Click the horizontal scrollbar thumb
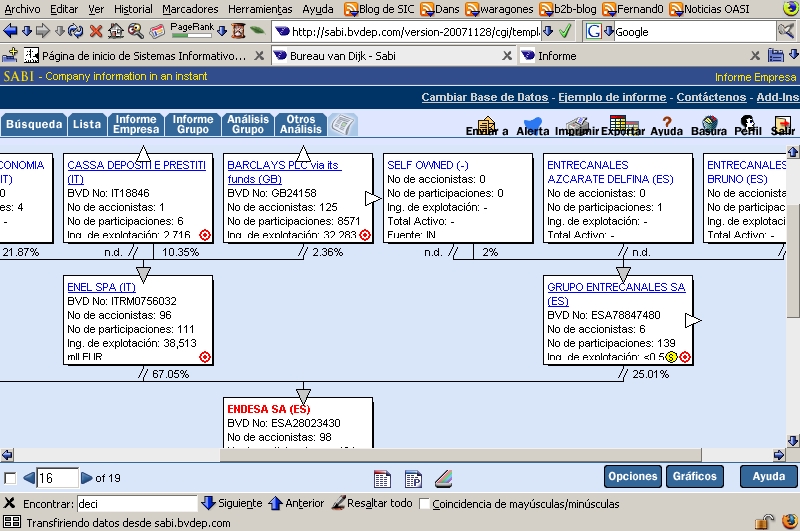Viewport: 800px width, 531px height. 460,454
